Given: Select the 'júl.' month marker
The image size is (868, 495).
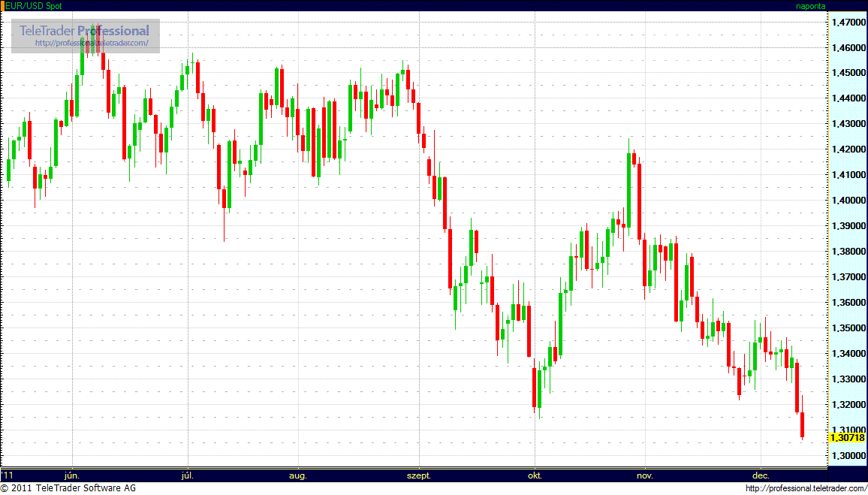Looking at the screenshot, I should pyautogui.click(x=188, y=475).
